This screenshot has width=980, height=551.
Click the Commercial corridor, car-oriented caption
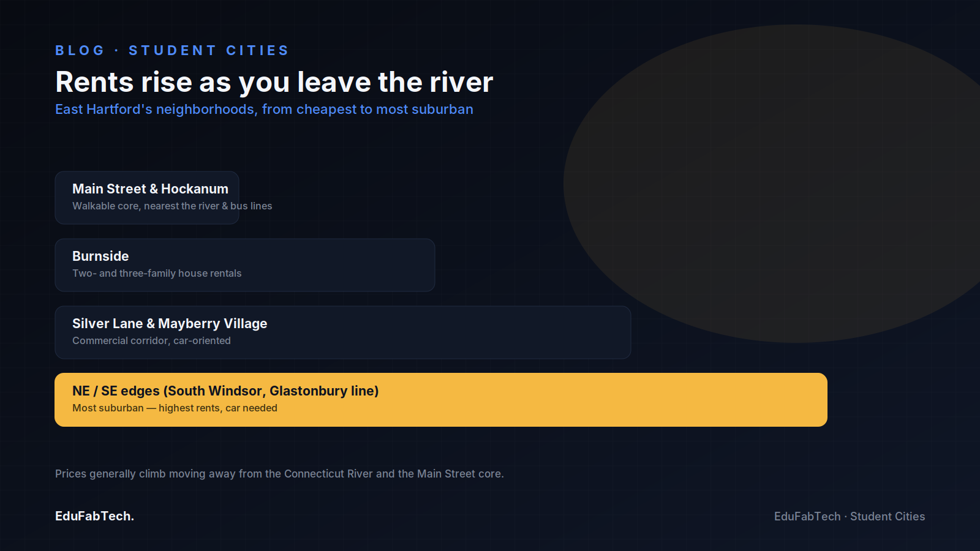click(x=151, y=340)
